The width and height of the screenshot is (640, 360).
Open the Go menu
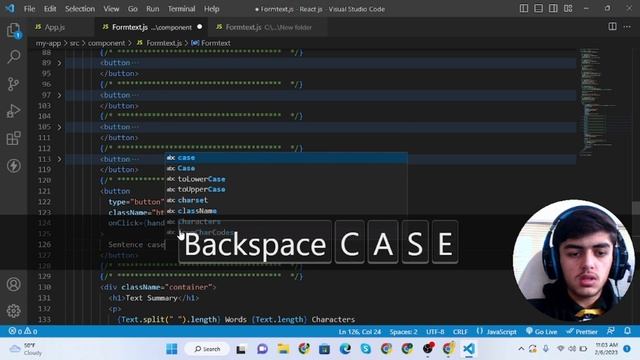pos(133,9)
